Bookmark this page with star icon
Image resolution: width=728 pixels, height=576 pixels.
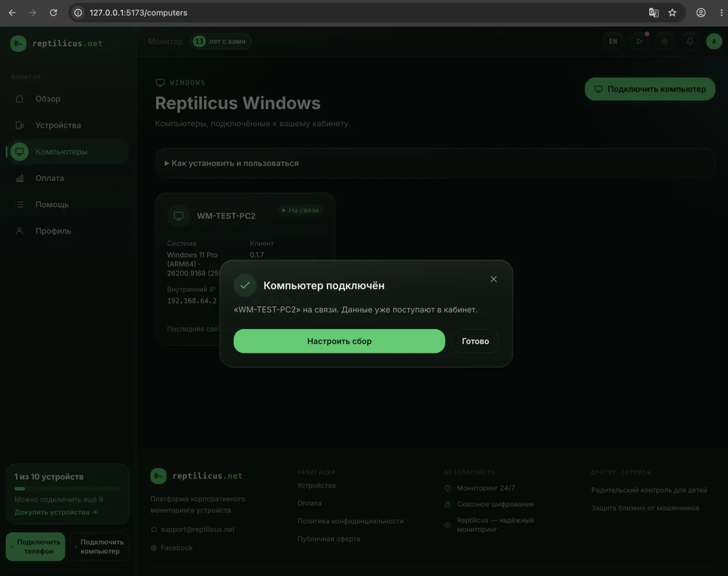click(x=672, y=12)
